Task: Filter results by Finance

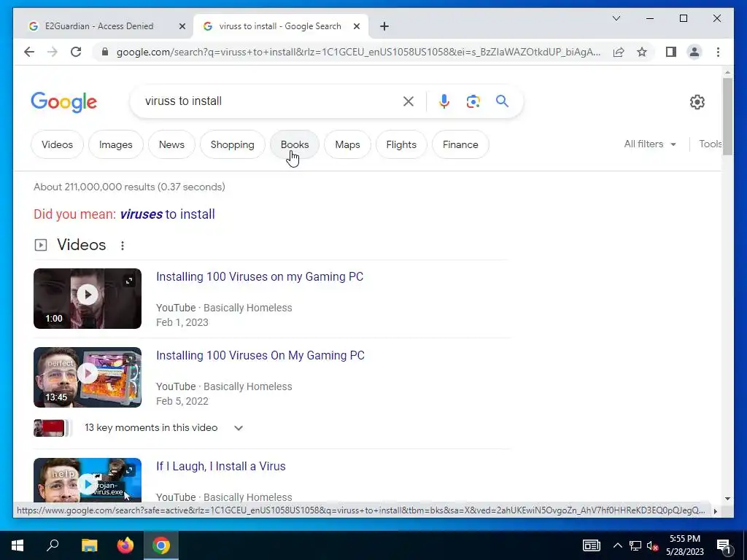Action: (x=460, y=144)
